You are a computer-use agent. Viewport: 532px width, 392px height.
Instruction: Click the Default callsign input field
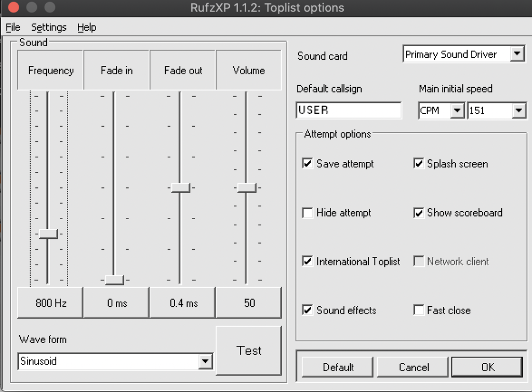(349, 110)
